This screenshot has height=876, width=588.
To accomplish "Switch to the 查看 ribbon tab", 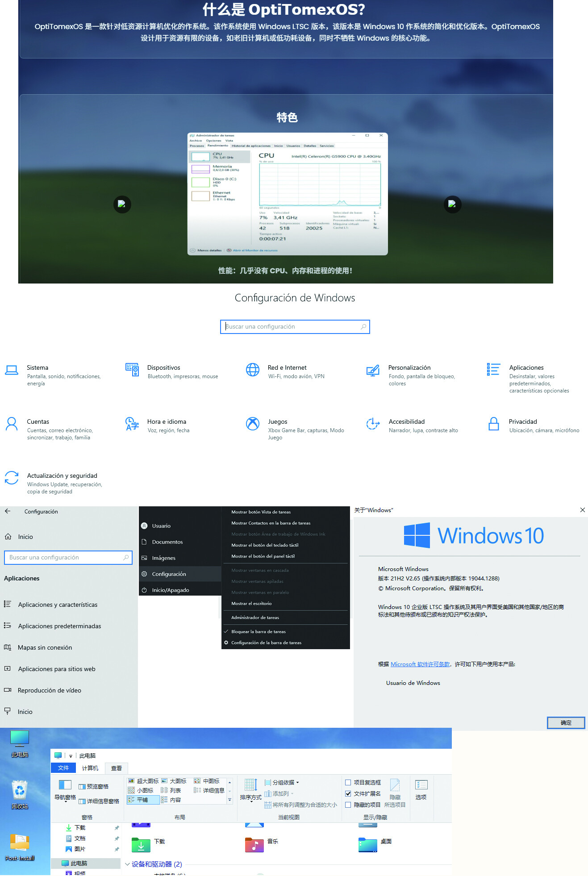I will point(117,768).
